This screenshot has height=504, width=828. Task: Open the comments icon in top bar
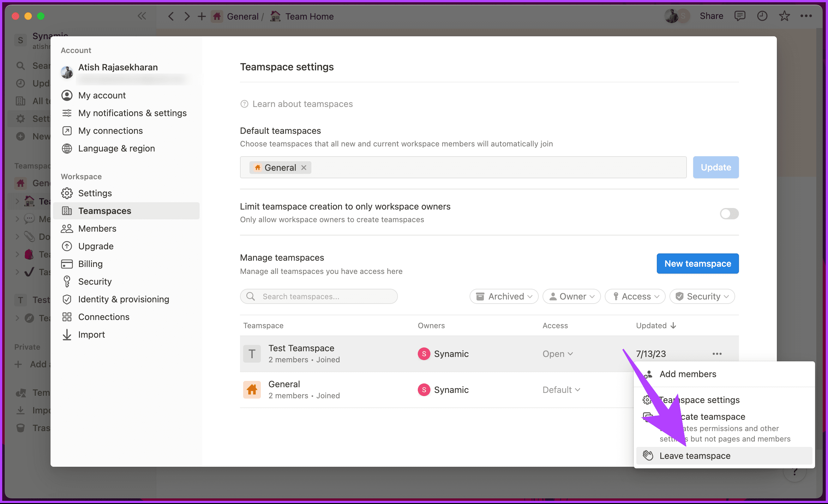(740, 16)
